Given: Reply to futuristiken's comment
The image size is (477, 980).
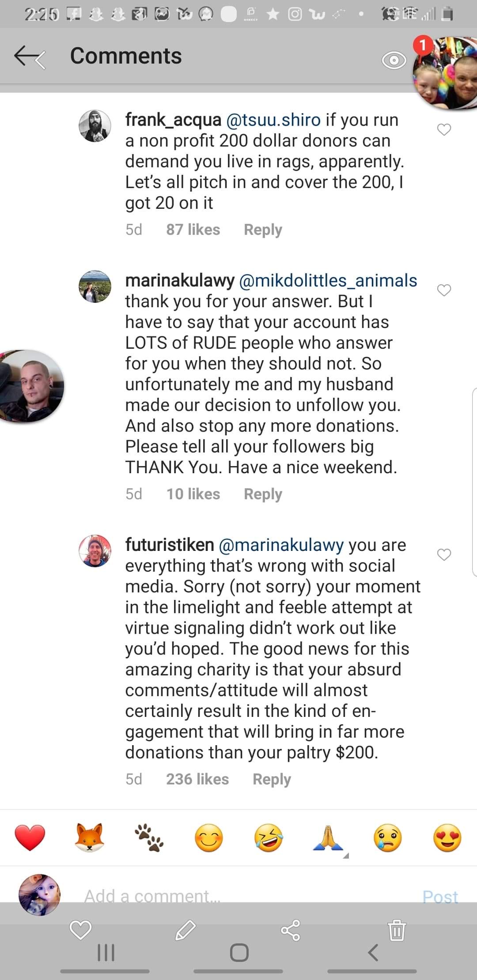Looking at the screenshot, I should (x=272, y=779).
